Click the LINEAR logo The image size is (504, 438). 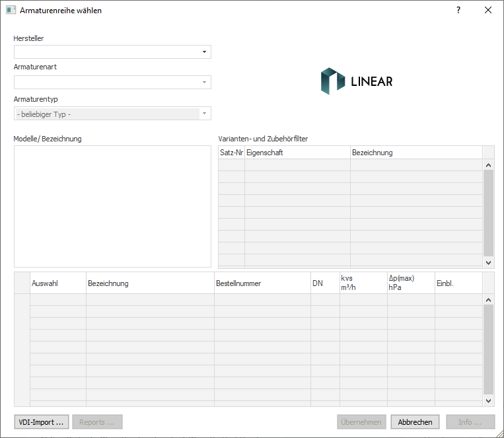(x=357, y=81)
